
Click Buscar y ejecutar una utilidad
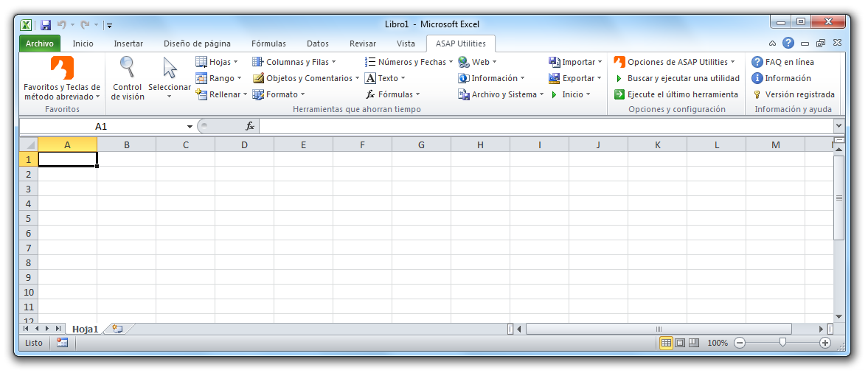click(x=676, y=78)
